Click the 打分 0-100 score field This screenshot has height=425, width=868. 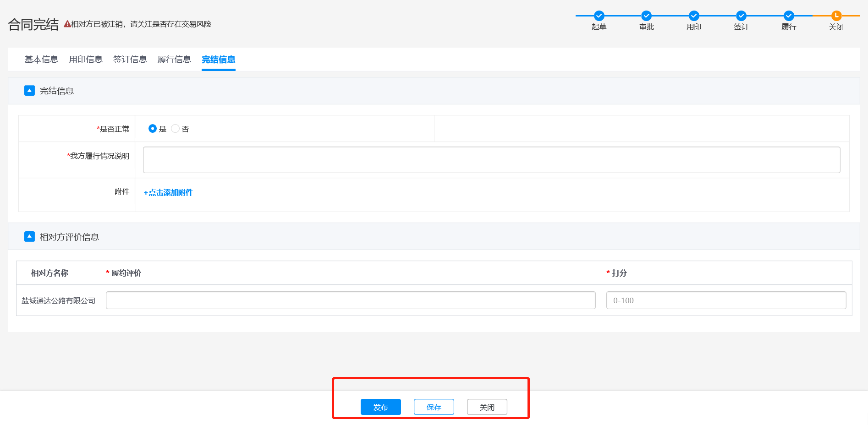point(726,300)
